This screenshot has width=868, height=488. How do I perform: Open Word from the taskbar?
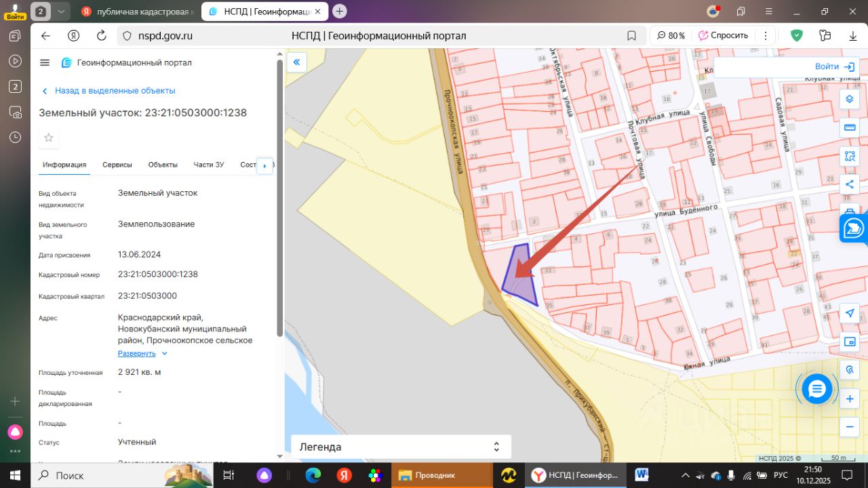point(642,475)
